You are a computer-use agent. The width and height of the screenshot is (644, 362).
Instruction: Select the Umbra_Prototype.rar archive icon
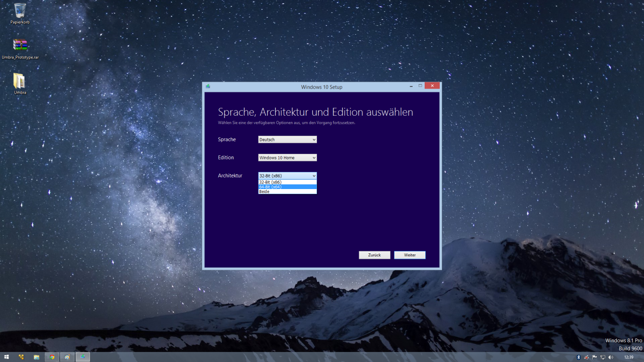click(x=20, y=49)
